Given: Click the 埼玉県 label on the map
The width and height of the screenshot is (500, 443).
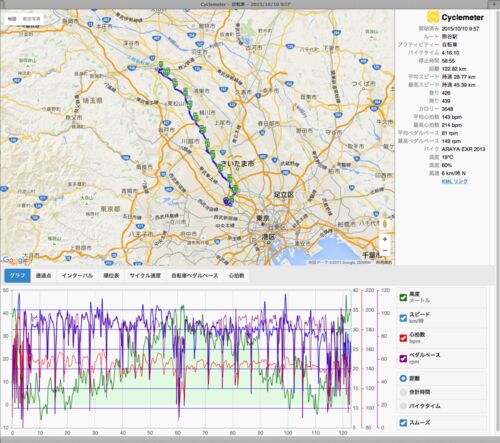Looking at the screenshot, I should coord(92,100).
